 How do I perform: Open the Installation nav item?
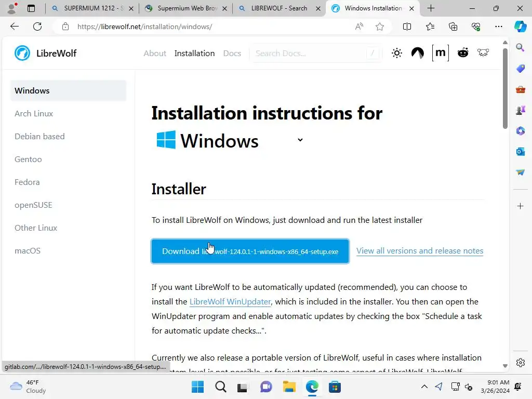pyautogui.click(x=194, y=54)
